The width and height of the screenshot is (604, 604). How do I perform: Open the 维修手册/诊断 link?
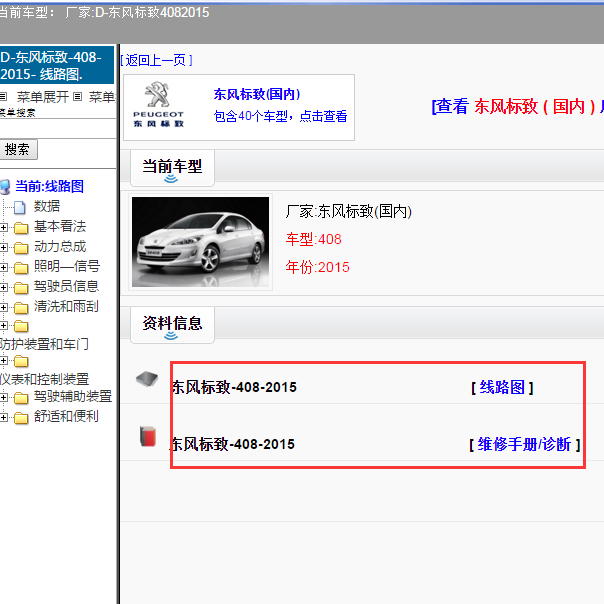tap(524, 445)
